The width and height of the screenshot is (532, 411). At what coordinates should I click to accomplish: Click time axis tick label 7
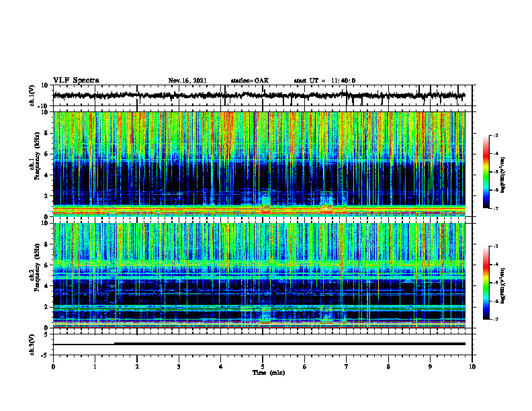[x=347, y=367]
